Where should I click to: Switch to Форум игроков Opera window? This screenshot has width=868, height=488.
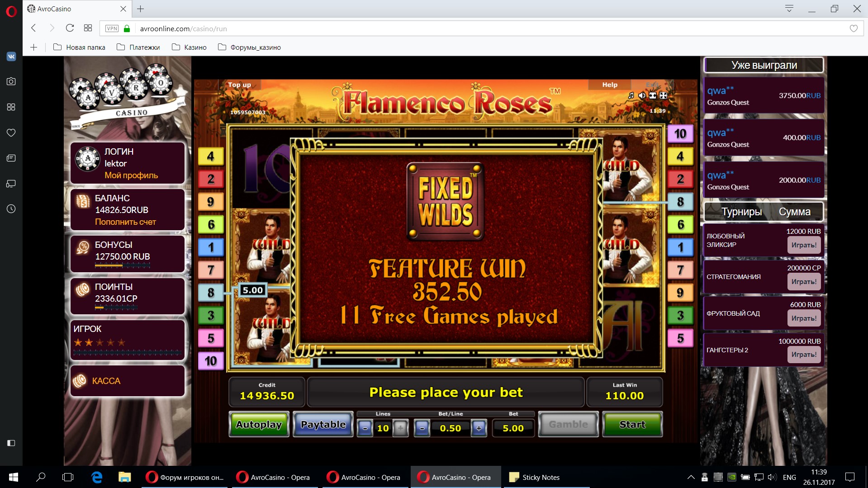(185, 477)
